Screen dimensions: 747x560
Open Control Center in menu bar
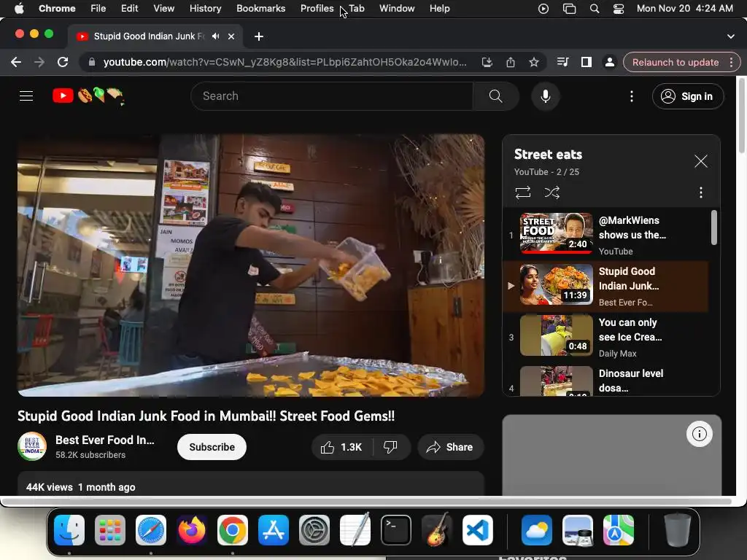point(619,8)
